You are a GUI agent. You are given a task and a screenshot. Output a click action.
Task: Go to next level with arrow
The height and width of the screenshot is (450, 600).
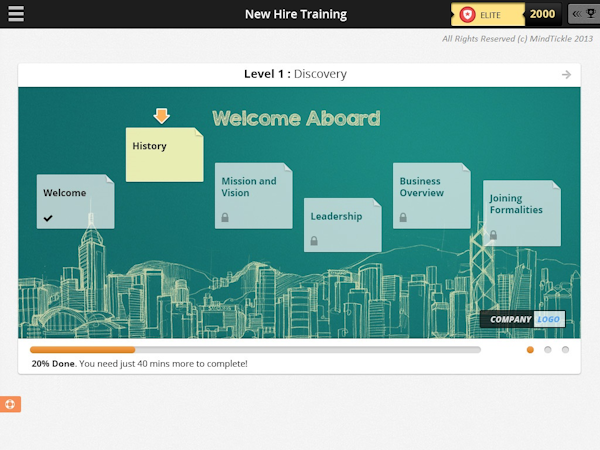click(566, 74)
